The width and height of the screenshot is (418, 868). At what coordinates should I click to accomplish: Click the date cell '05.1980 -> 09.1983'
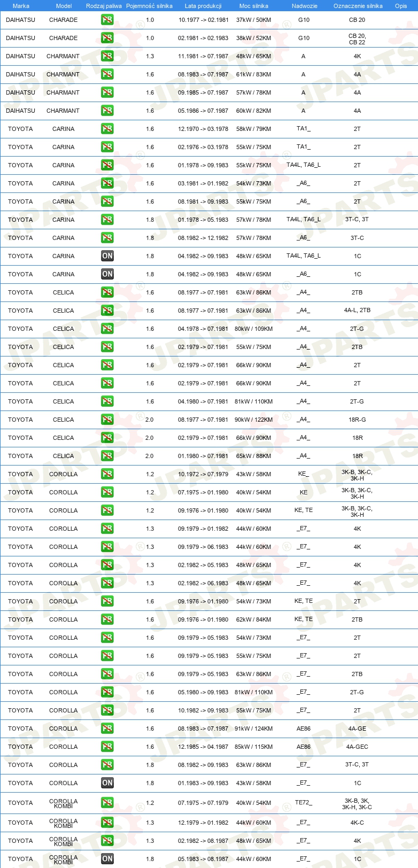click(203, 692)
